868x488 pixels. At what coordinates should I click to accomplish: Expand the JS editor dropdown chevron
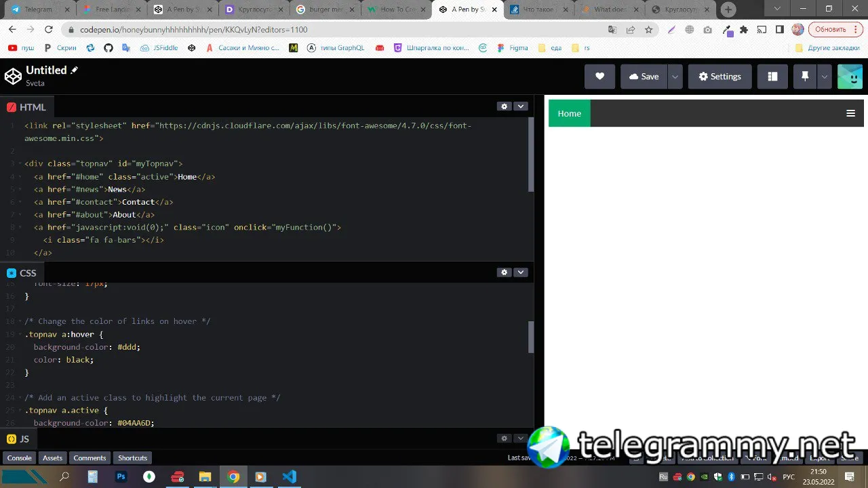[x=521, y=439]
